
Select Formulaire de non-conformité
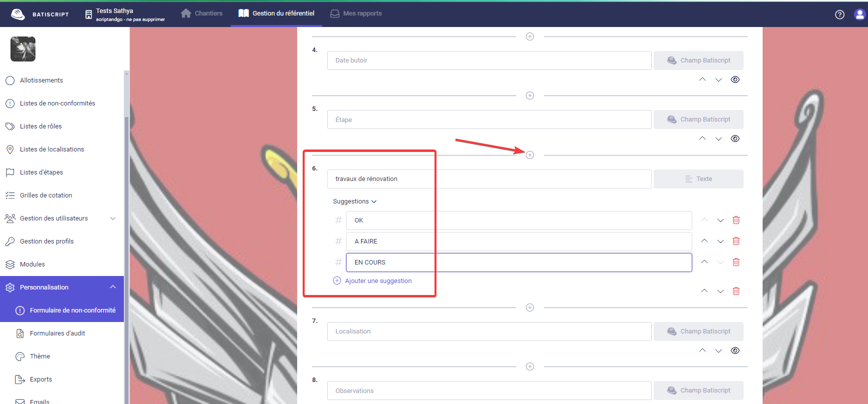(x=62, y=310)
